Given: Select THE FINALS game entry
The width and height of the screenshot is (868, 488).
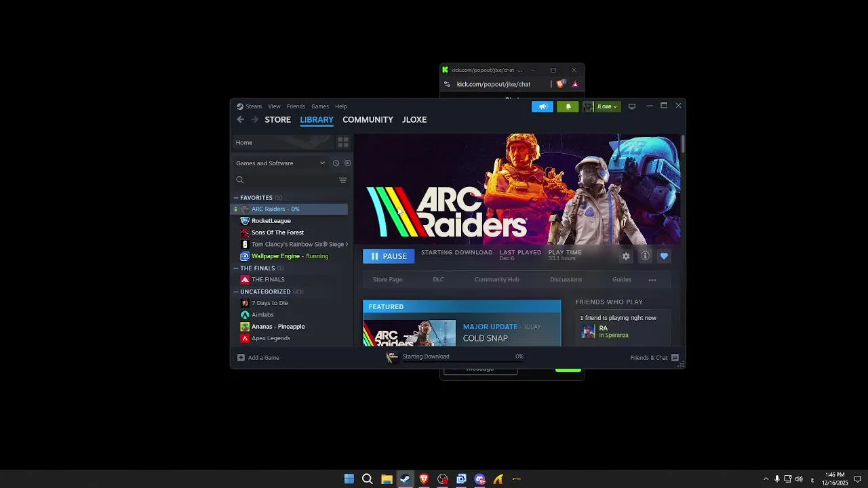Looking at the screenshot, I should pos(290,280).
